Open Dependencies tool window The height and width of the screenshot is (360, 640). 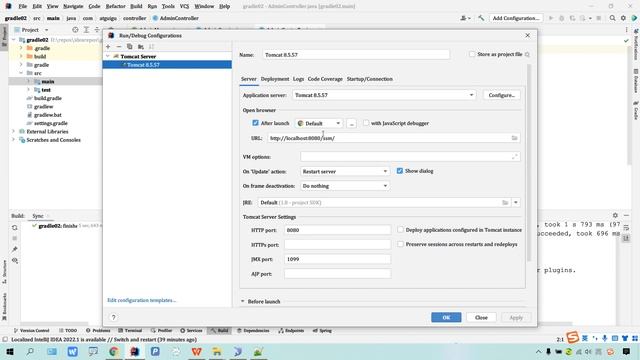tap(253, 330)
